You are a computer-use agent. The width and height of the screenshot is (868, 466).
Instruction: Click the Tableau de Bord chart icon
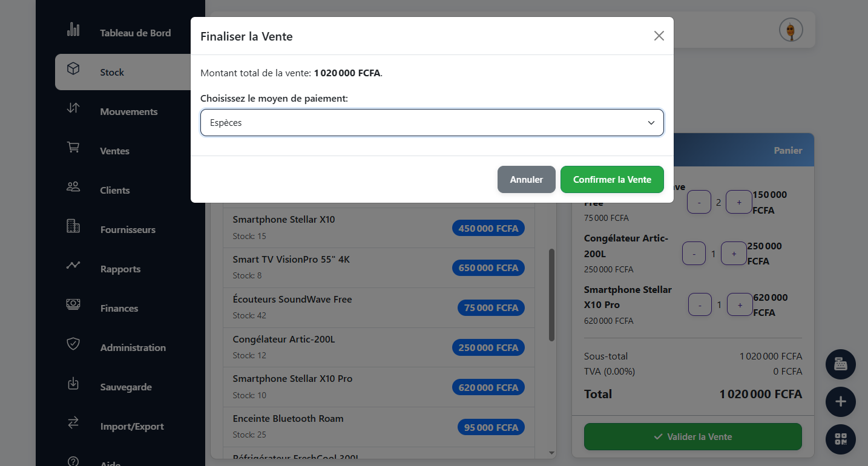pos(73,30)
